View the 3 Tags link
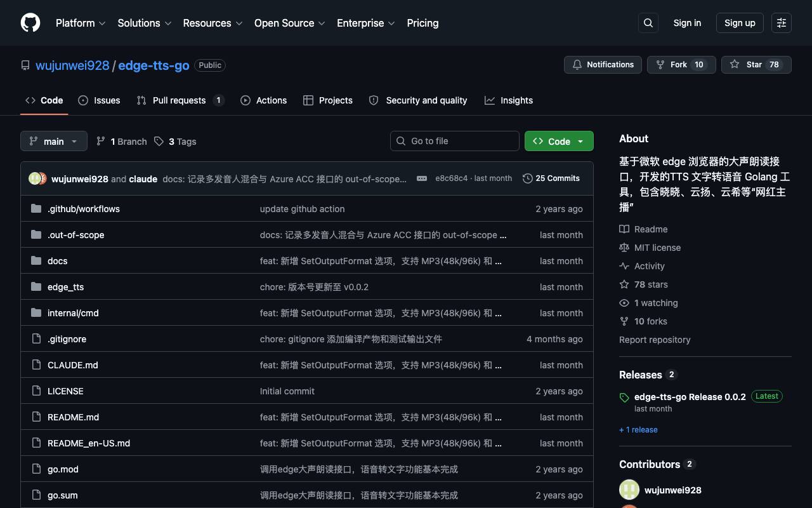 175,142
